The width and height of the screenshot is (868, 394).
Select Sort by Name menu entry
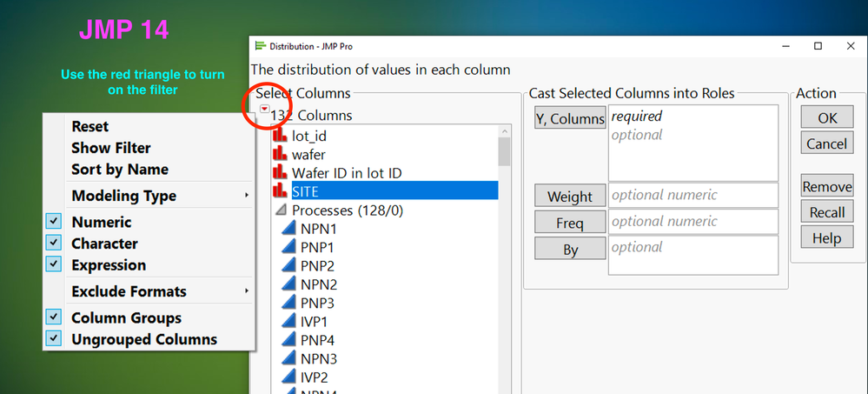120,170
